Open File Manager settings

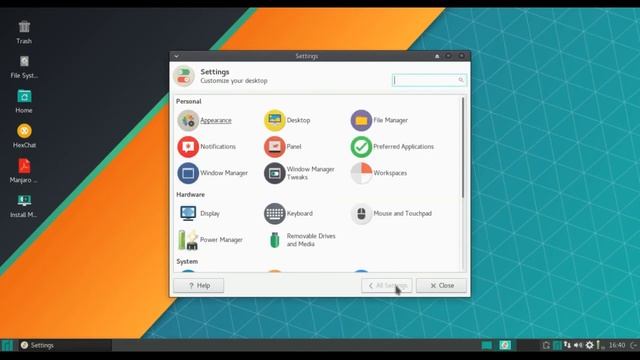(380, 120)
